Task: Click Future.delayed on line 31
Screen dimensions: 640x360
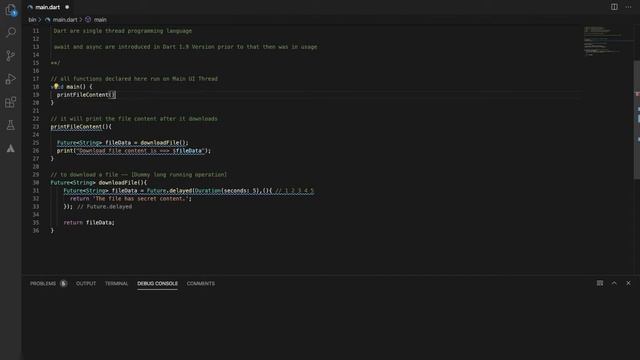Action: [x=169, y=191]
